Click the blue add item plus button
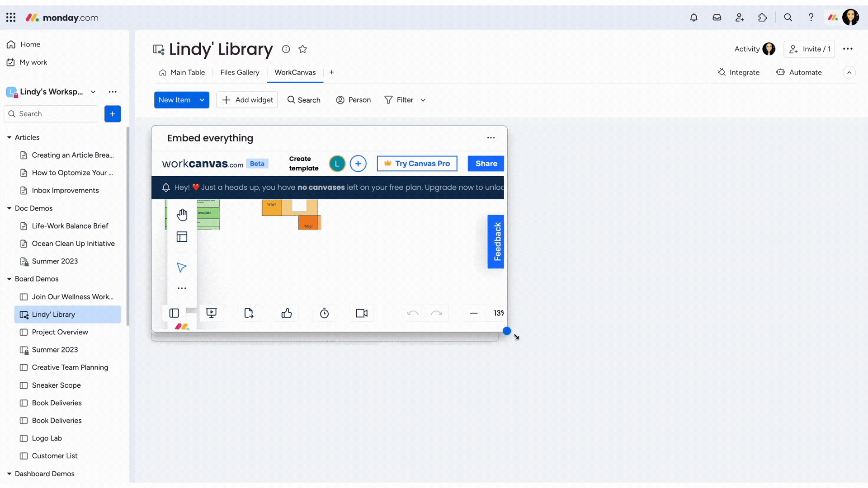 [113, 114]
